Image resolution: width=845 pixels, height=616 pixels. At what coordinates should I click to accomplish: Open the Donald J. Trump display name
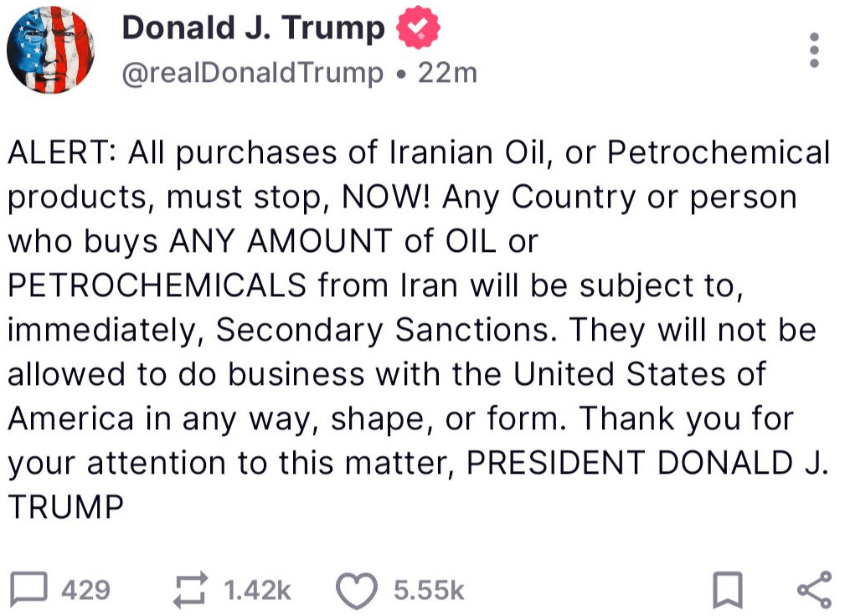(x=253, y=30)
